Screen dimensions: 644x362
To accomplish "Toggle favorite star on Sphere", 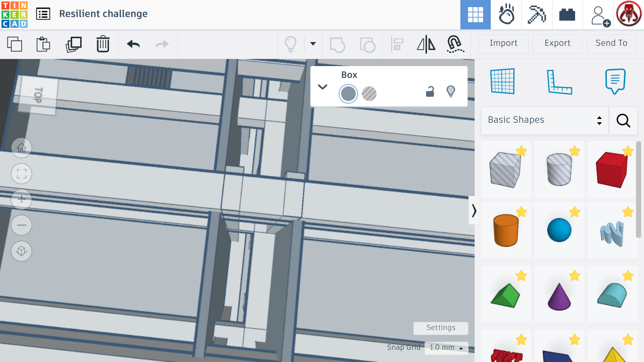I will 575,212.
